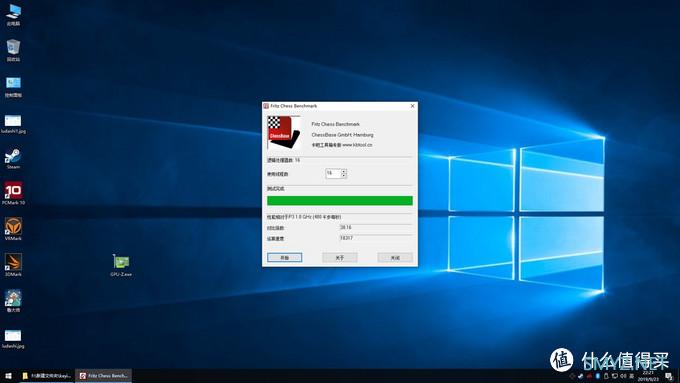Image resolution: width=680 pixels, height=383 pixels.
Task: Open the Steam desktop shortcut
Action: click(x=13, y=159)
